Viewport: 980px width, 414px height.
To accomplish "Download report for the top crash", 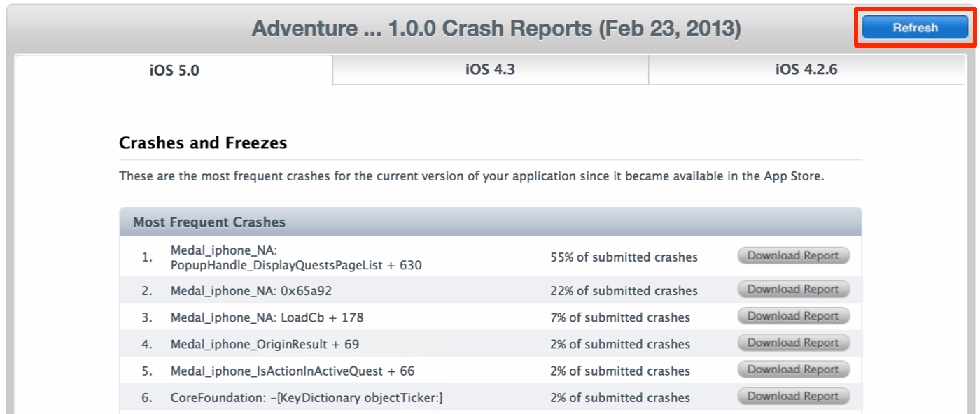I will [792, 255].
